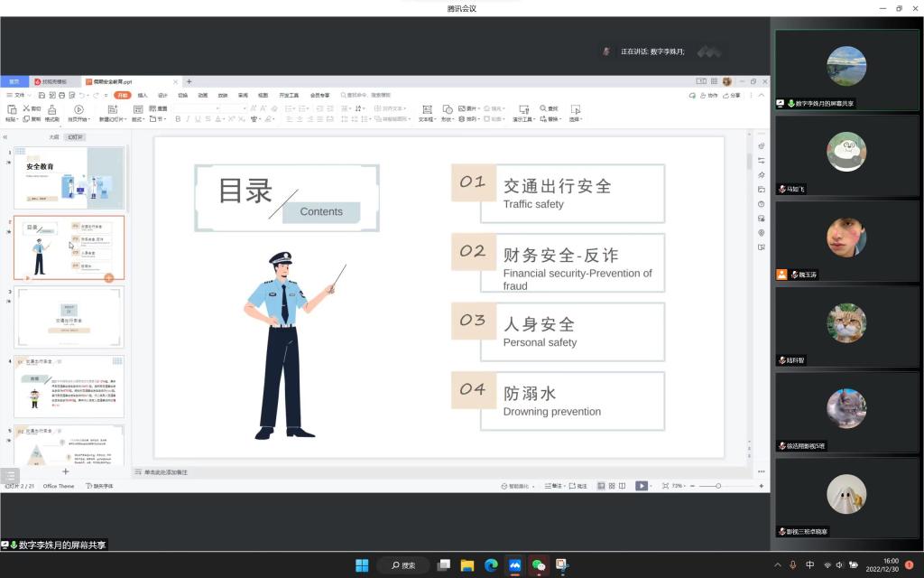Switch to the Design (设计) ribbon tab

tap(162, 95)
